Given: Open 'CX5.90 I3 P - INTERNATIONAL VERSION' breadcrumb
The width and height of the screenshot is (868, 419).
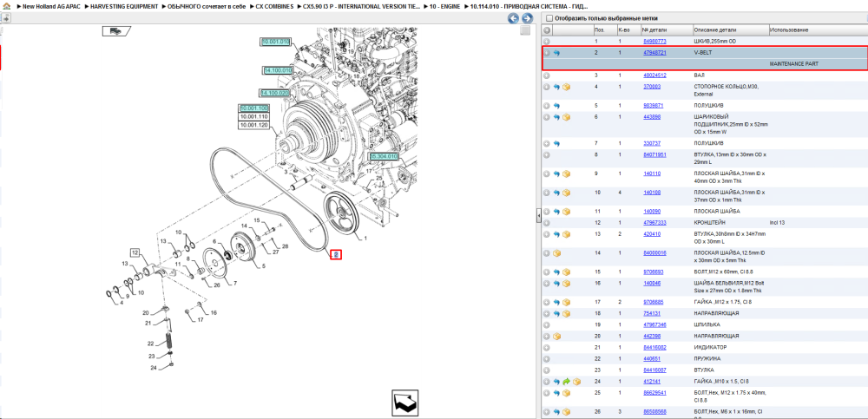Looking at the screenshot, I should 360,6.
